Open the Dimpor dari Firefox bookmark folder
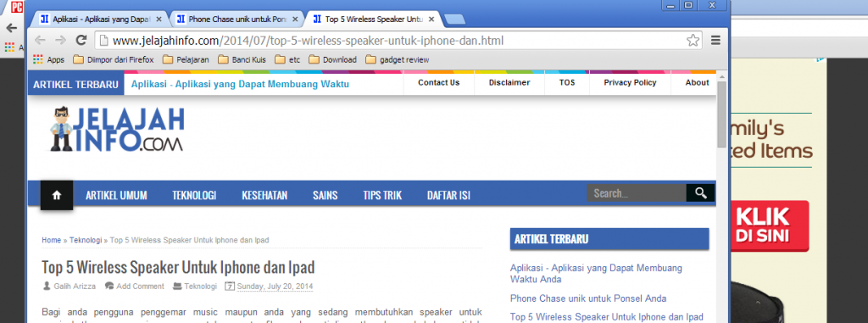Screen dimensions: 868x323 tap(114, 60)
